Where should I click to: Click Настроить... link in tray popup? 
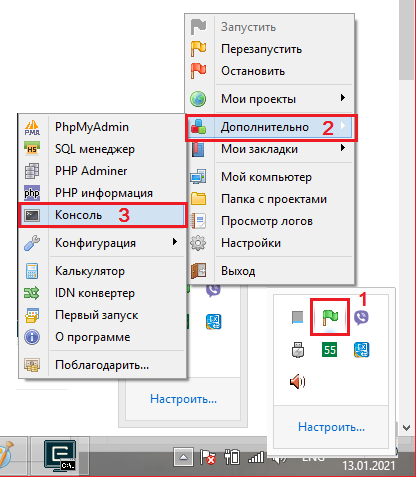[x=331, y=427]
